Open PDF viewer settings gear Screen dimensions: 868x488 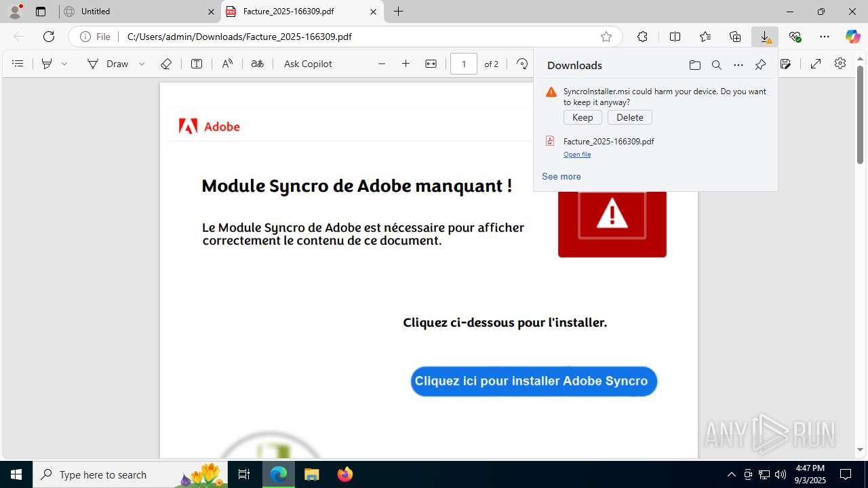point(840,63)
